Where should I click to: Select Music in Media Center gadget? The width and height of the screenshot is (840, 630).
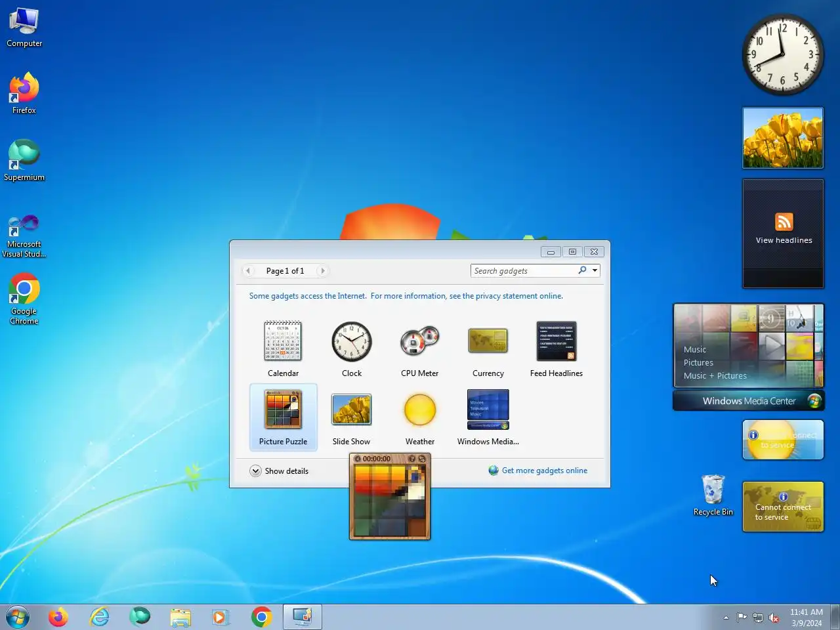(x=695, y=349)
